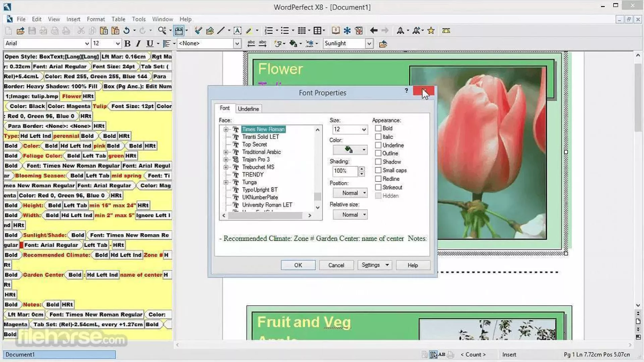Image resolution: width=644 pixels, height=362 pixels.
Task: Click the numbered list icon
Action: tap(268, 31)
